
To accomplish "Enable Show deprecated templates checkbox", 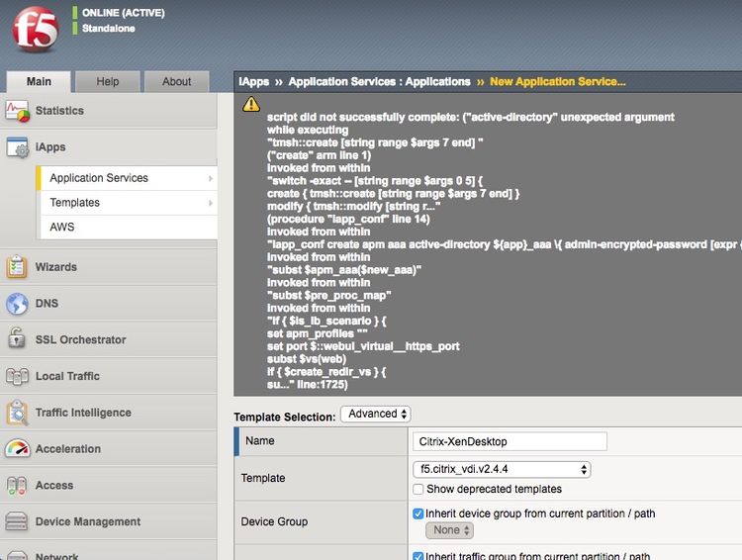I will [417, 489].
